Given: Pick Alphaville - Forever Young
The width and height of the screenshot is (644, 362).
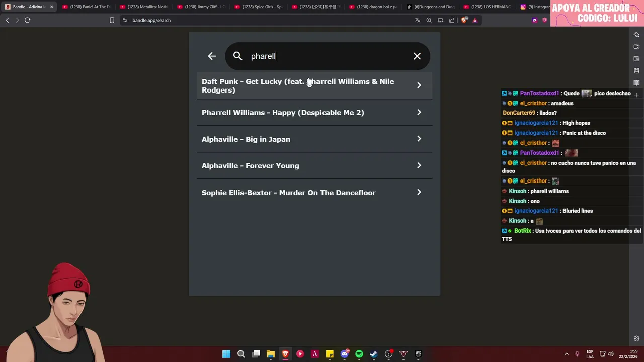Looking at the screenshot, I should (x=314, y=165).
